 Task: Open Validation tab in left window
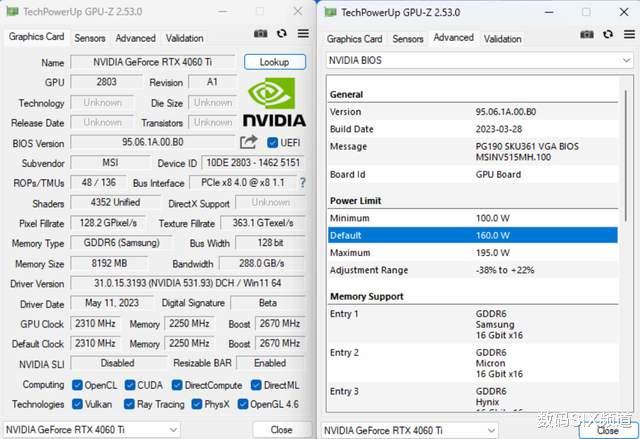point(184,38)
